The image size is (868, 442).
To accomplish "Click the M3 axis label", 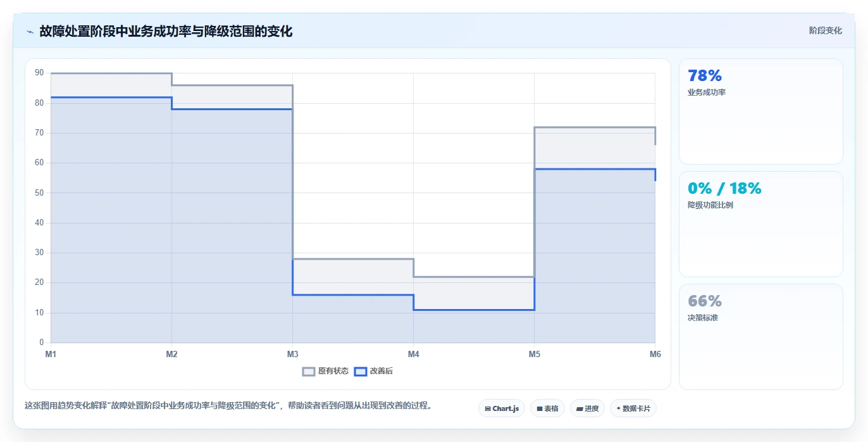I will (x=292, y=354).
